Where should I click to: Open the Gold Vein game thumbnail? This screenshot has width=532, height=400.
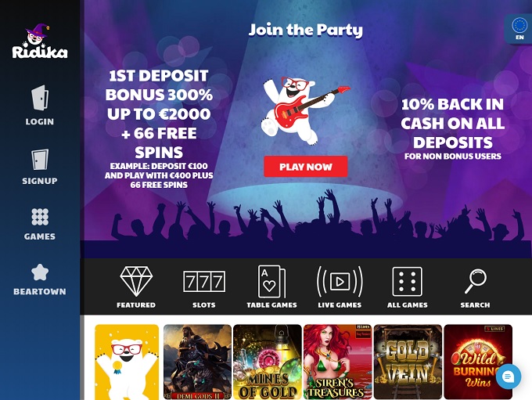408,362
